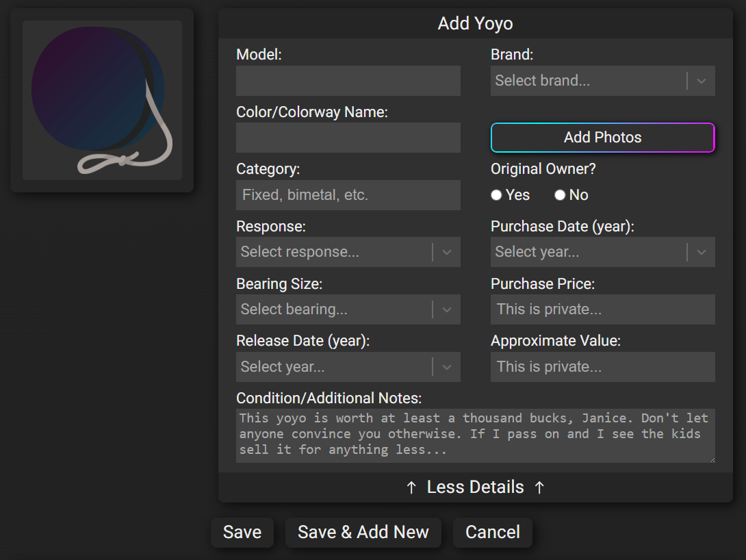Click the Response dropdown chevron icon
The image size is (746, 560).
[447, 252]
